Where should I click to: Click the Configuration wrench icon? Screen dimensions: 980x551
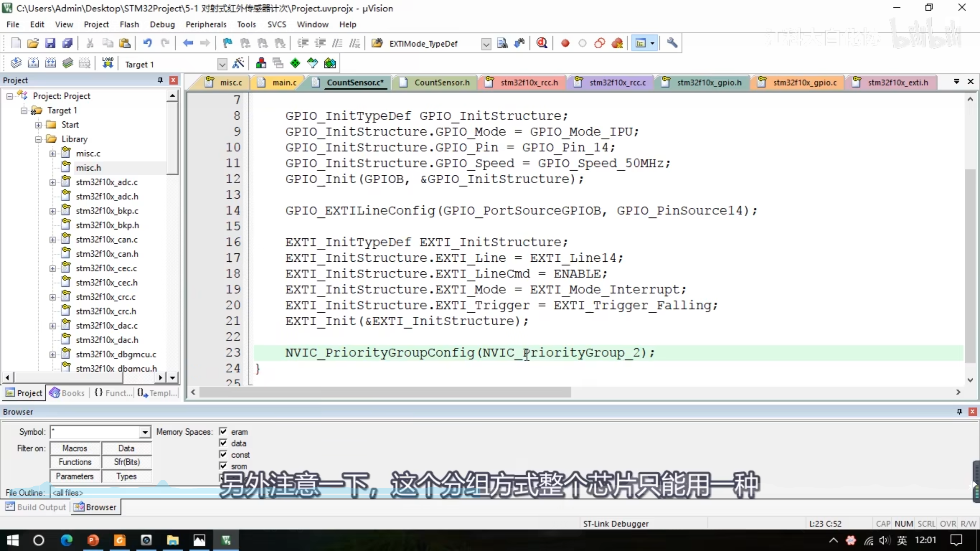[x=672, y=43]
